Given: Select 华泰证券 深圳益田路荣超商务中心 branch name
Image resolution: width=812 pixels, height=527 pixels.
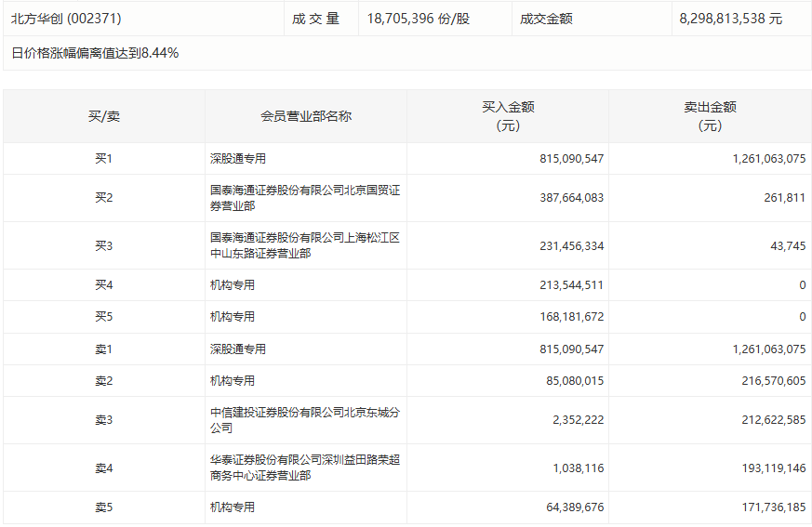Looking at the screenshot, I should pyautogui.click(x=305, y=468).
